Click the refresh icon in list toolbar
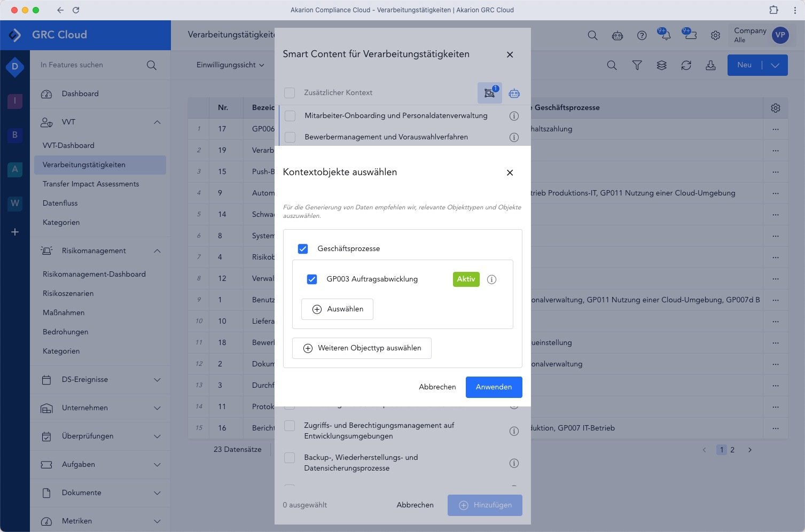 [686, 65]
